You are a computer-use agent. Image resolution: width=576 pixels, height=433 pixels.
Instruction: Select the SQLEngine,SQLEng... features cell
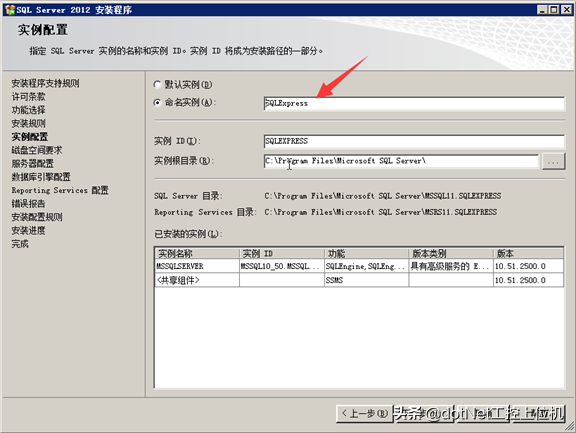pyautogui.click(x=367, y=266)
